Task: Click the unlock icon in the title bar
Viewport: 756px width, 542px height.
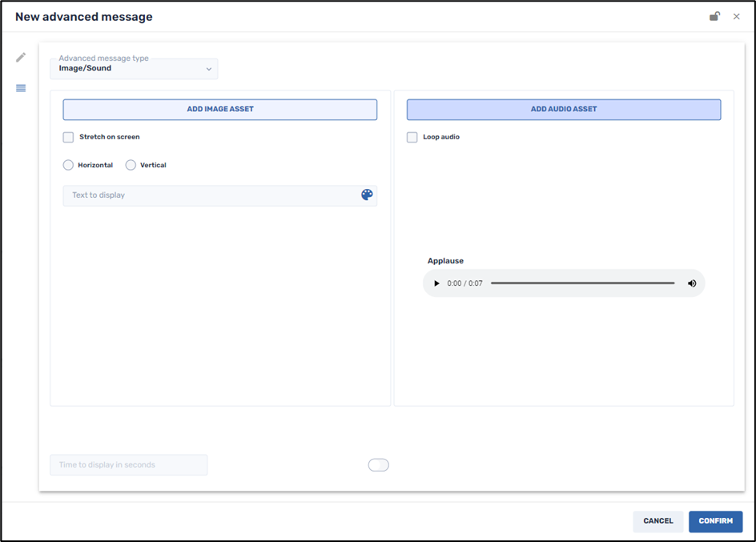Action: coord(714,16)
